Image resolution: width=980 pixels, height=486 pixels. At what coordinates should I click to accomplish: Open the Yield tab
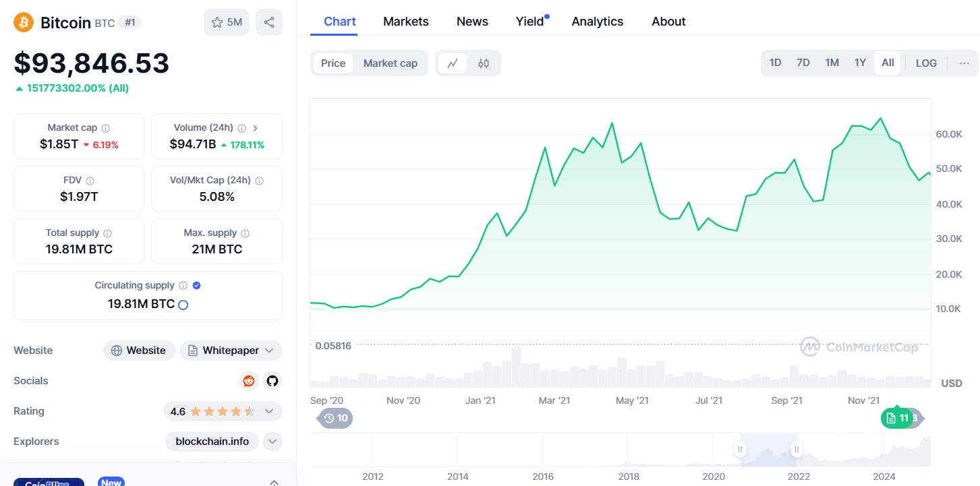point(531,22)
